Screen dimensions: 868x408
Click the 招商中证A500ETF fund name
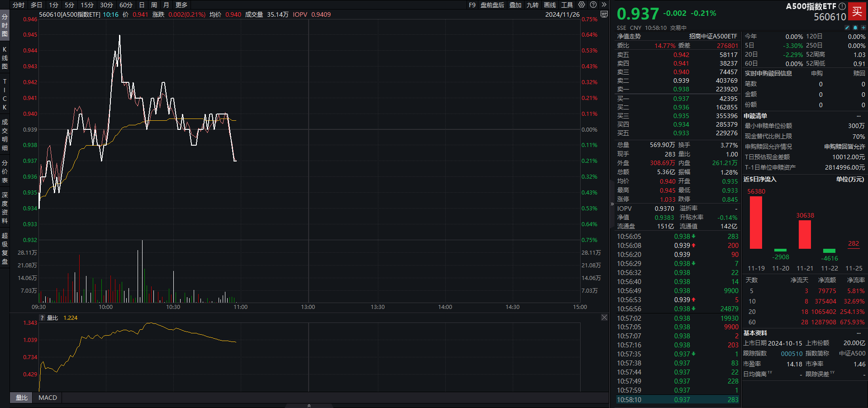pyautogui.click(x=713, y=36)
